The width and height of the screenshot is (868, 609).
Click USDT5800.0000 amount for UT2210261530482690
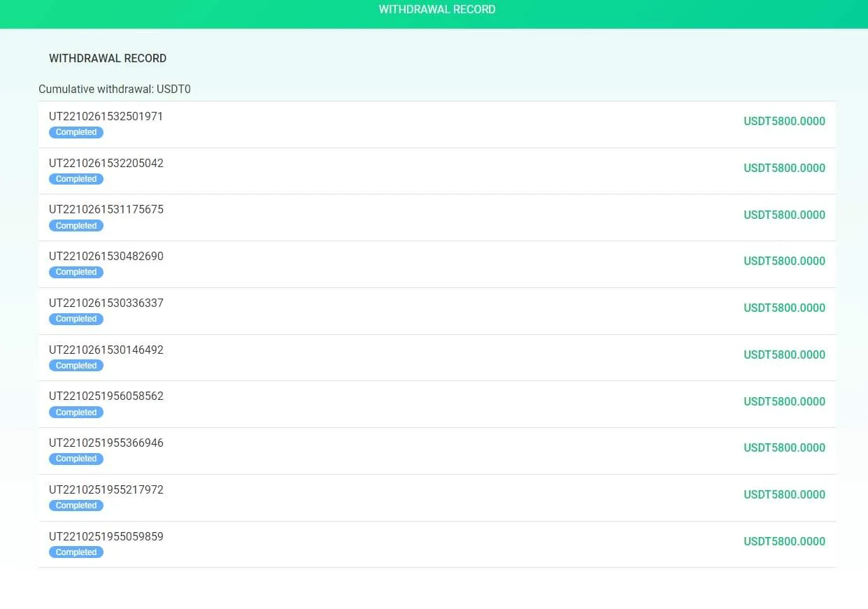coord(784,261)
